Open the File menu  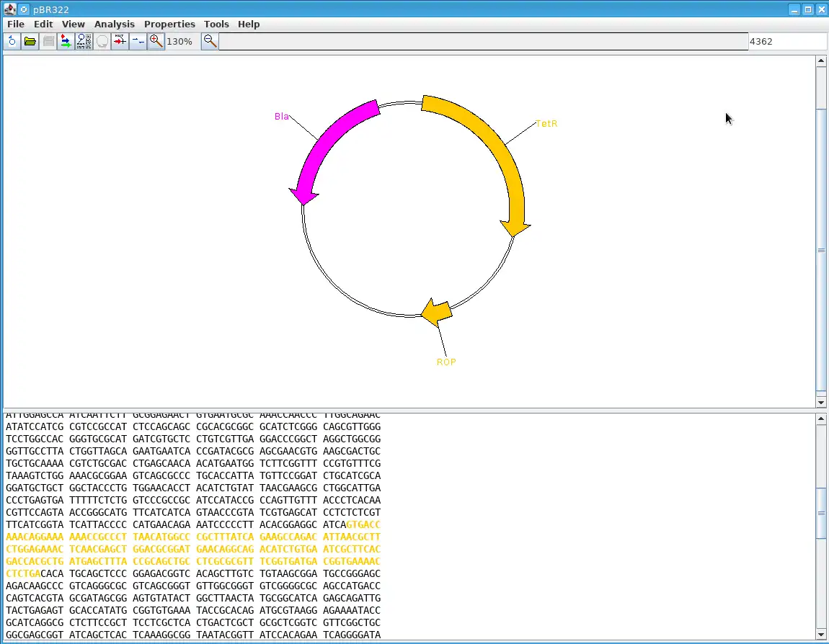pyautogui.click(x=16, y=24)
